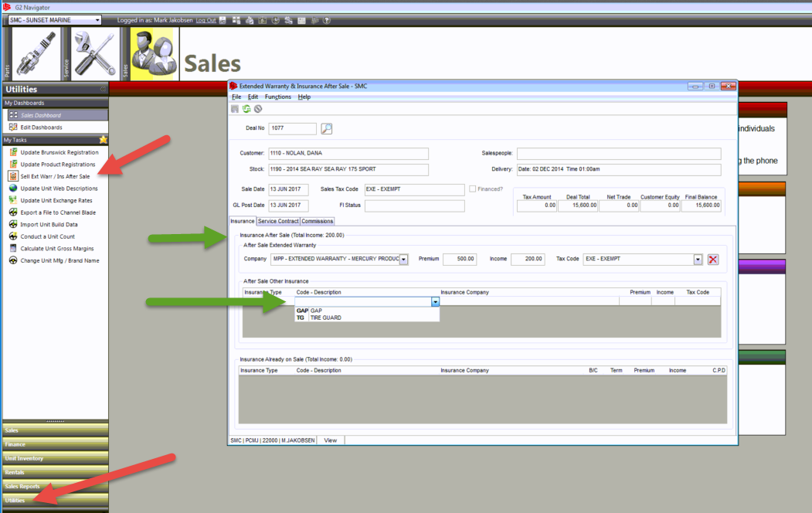Click the View status bar item
This screenshot has height=513, width=812.
331,440
